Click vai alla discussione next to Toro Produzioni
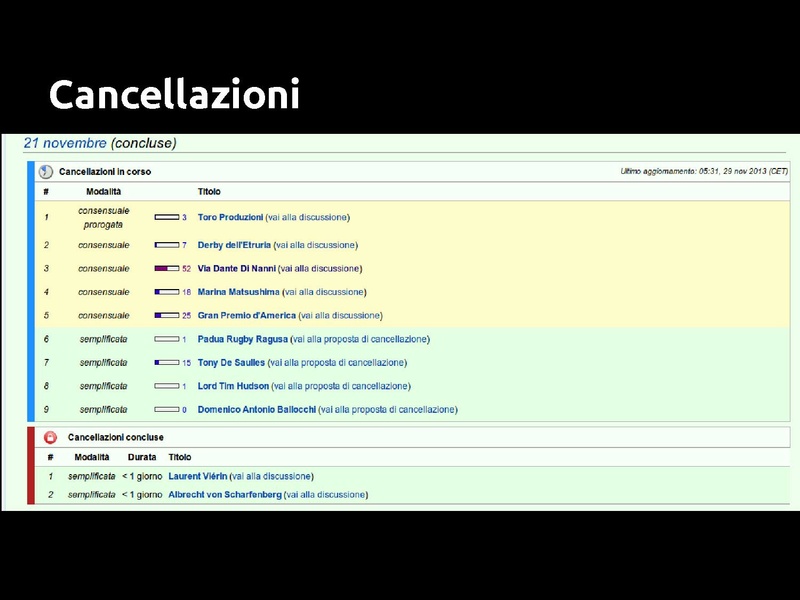800x600 pixels. pos(307,216)
